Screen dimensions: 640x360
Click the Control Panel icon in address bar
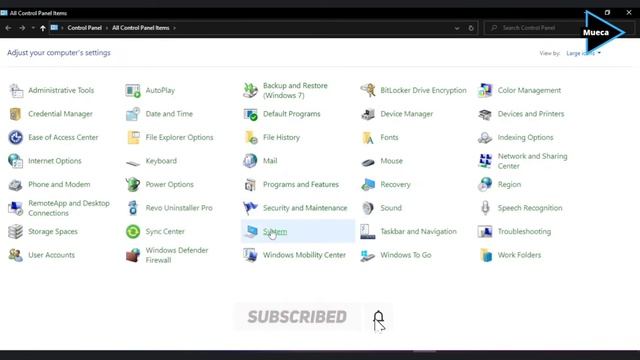click(x=54, y=28)
